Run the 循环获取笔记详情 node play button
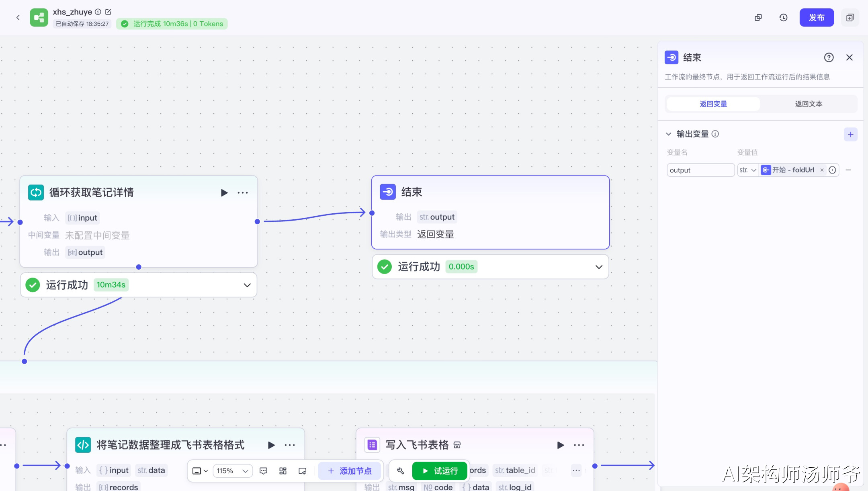This screenshot has width=868, height=491. (224, 193)
